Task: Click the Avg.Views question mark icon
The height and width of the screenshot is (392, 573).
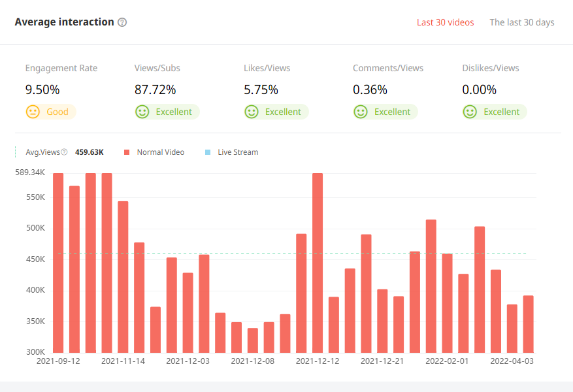Action: (64, 152)
